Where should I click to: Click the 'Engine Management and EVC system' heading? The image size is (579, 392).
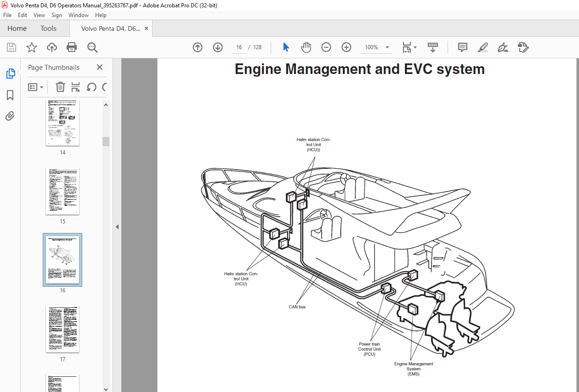coord(360,69)
